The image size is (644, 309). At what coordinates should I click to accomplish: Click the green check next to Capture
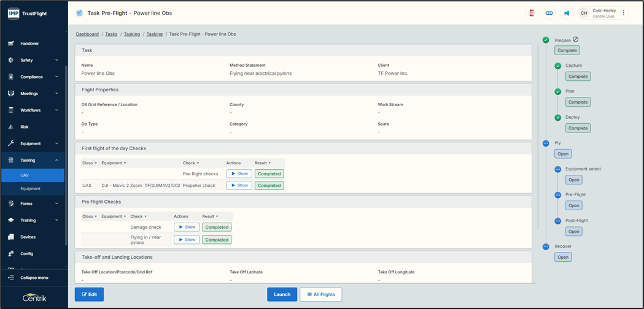click(x=557, y=66)
